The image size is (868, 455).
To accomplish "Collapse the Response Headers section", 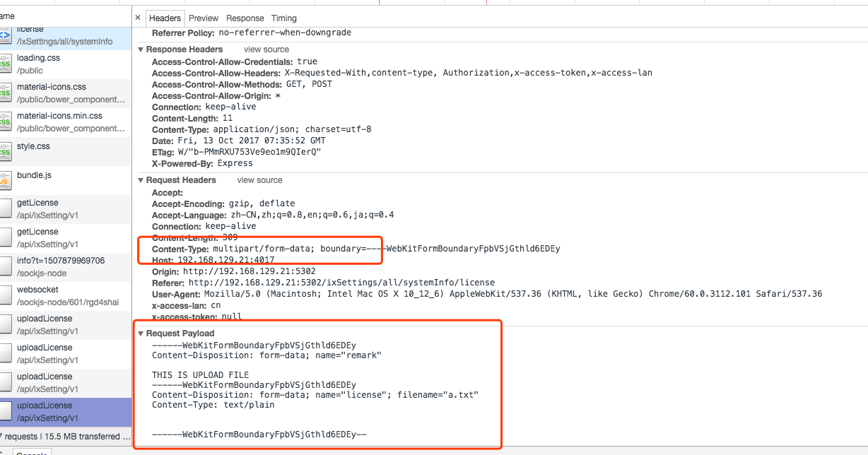I will tap(141, 49).
